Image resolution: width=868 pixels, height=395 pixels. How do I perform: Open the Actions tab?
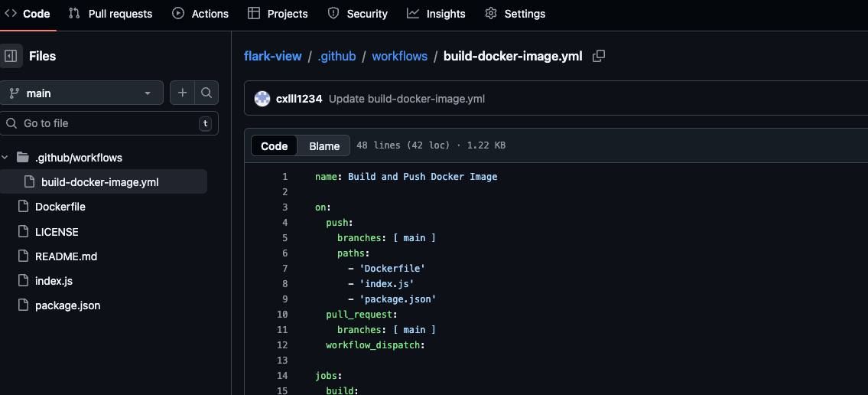click(x=200, y=14)
